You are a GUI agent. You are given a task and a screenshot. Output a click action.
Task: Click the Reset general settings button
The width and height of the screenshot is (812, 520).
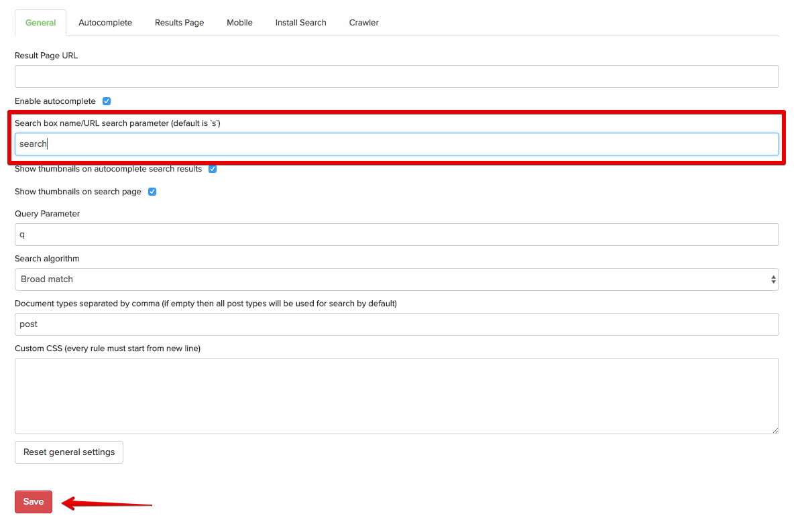69,452
